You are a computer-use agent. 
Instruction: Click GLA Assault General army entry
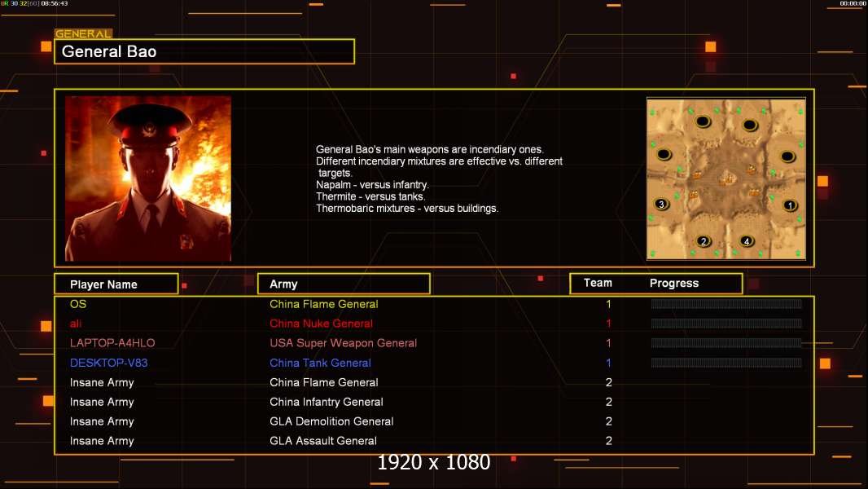pyautogui.click(x=323, y=441)
